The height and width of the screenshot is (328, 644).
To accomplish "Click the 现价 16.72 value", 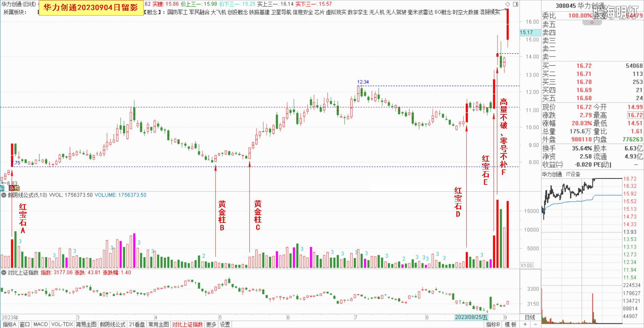I will click(584, 107).
